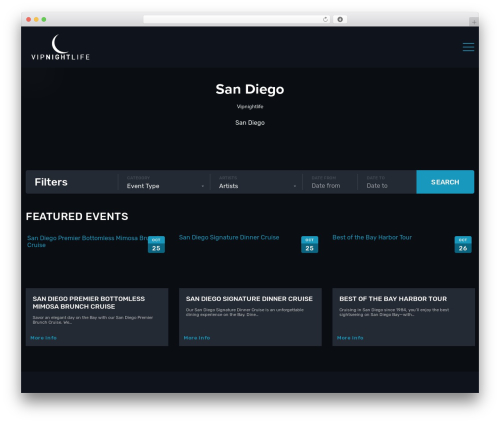Open San Diego Signature Dinner Cruise link
Screen dimensions: 500x423
tap(229, 237)
